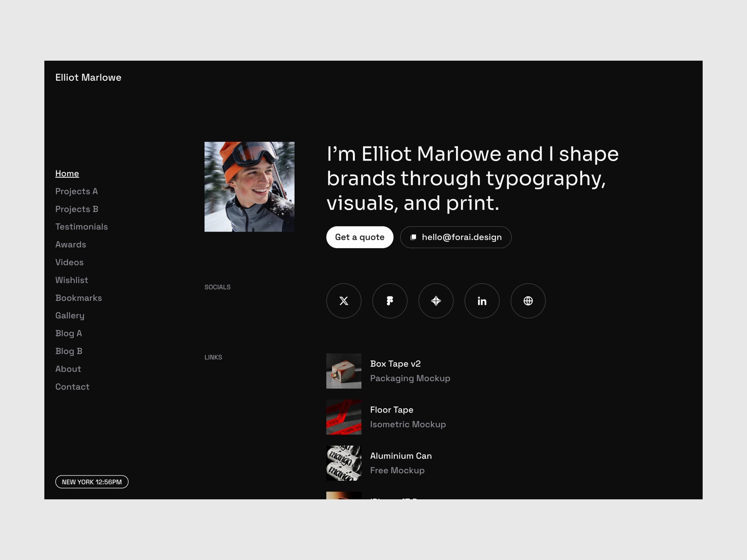Viewport: 747px width, 560px height.
Task: Open the X (Twitter) profile icon
Action: click(x=343, y=301)
